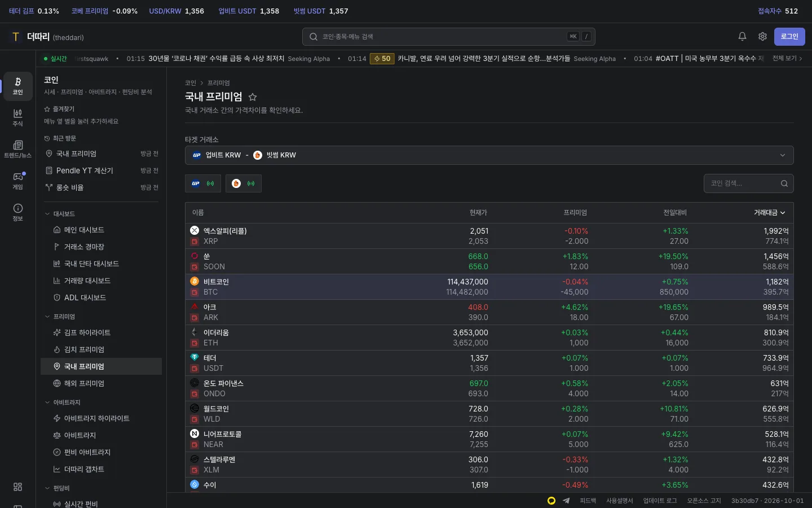Click the Sui coin logo

[195, 484]
